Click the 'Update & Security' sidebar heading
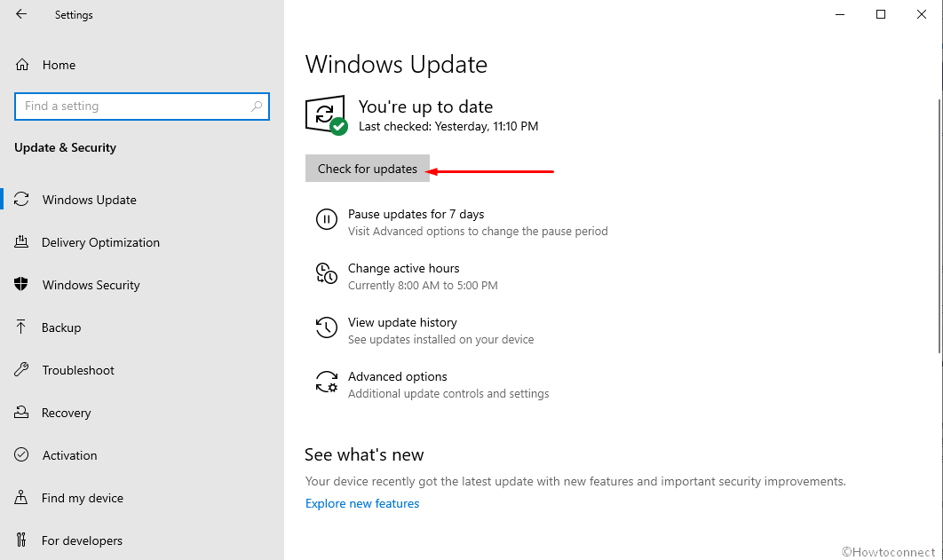943x560 pixels. 65,148
